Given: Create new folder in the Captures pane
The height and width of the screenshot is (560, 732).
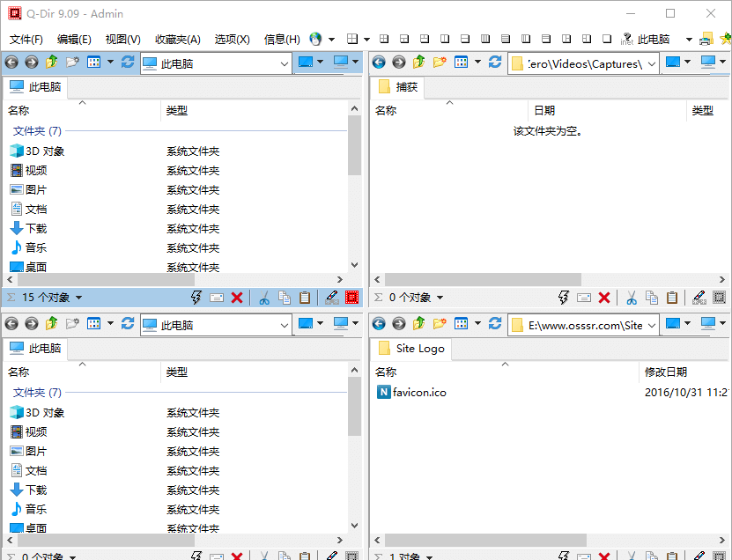Looking at the screenshot, I should pos(440,62).
